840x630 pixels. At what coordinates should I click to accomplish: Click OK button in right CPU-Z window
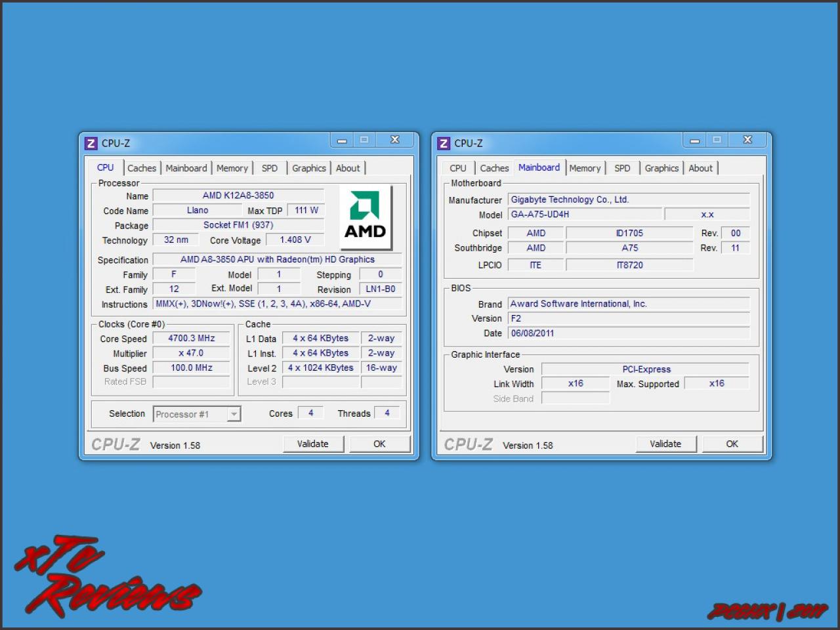732,444
